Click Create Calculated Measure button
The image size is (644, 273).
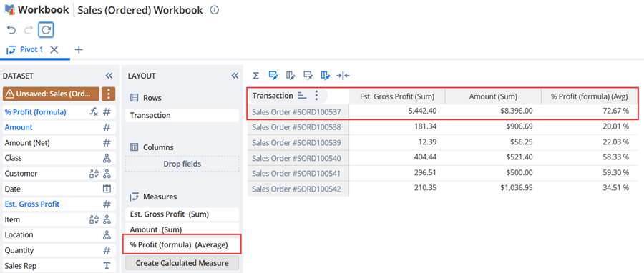(182, 263)
